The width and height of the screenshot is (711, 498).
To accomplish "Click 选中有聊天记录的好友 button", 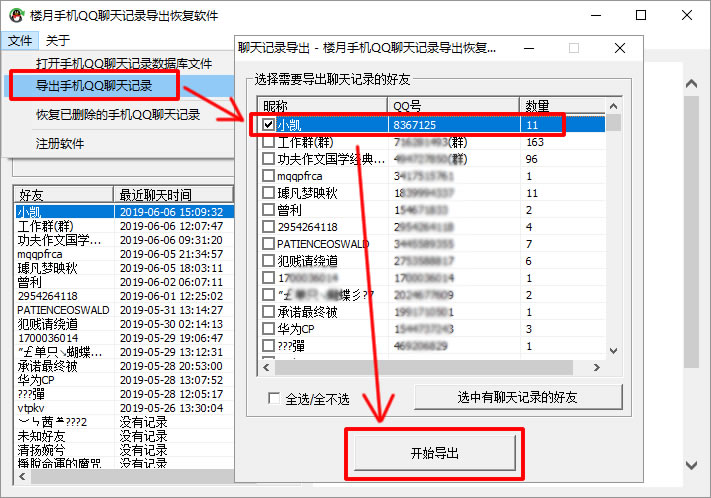I will click(518, 397).
